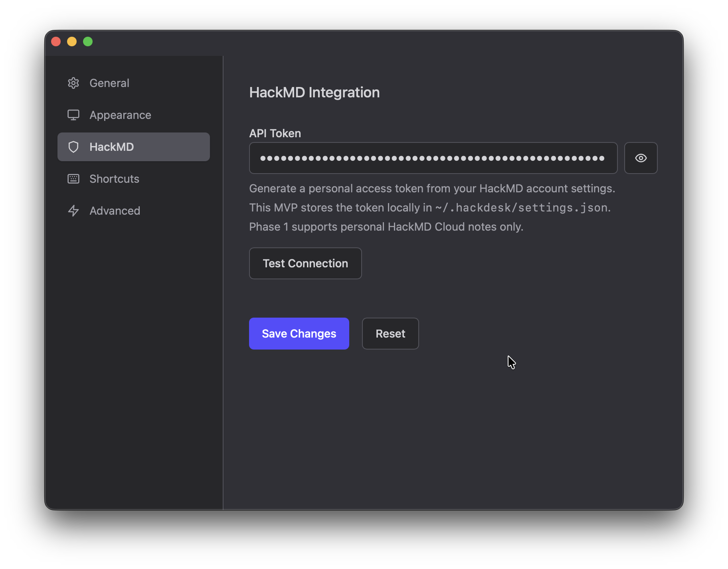Click the 'Generate a personal access token' hint
The image size is (728, 569).
tap(432, 188)
